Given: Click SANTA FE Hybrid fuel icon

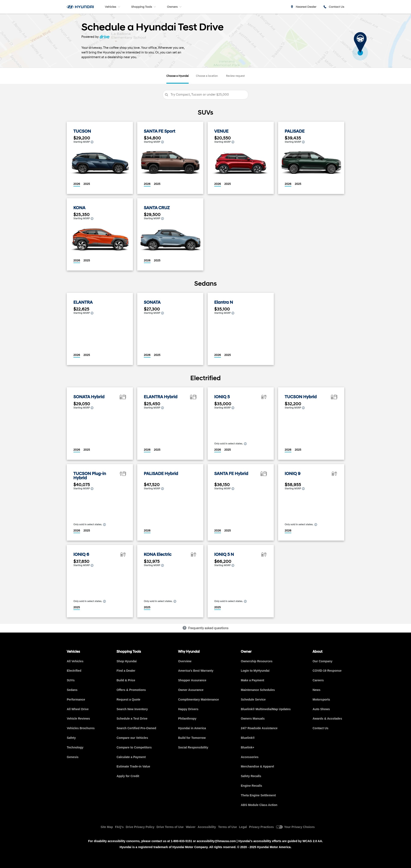Looking at the screenshot, I should tap(264, 474).
